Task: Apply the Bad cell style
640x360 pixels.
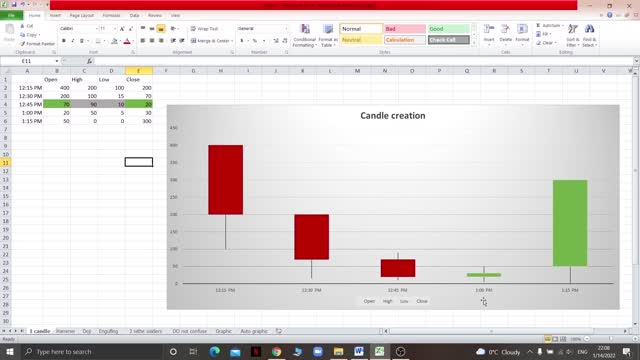Action: (x=404, y=29)
